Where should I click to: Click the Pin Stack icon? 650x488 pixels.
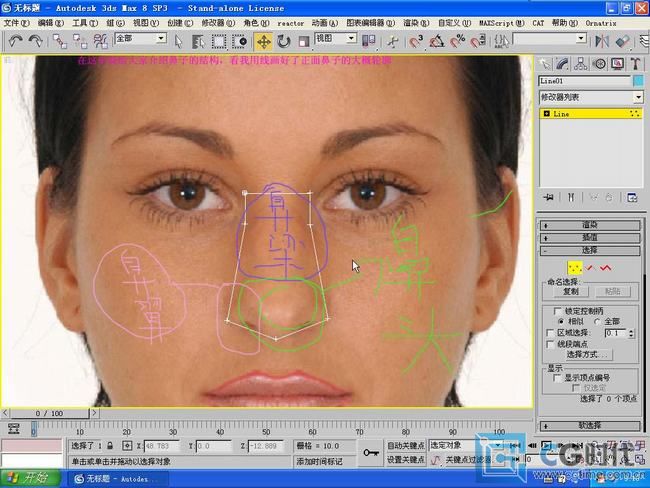[548, 197]
